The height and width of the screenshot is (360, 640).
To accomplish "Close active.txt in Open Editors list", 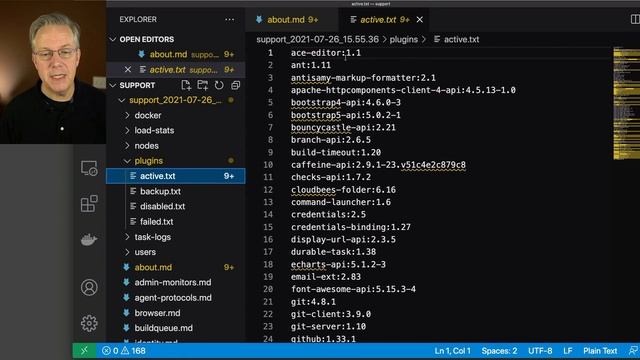I will [128, 70].
